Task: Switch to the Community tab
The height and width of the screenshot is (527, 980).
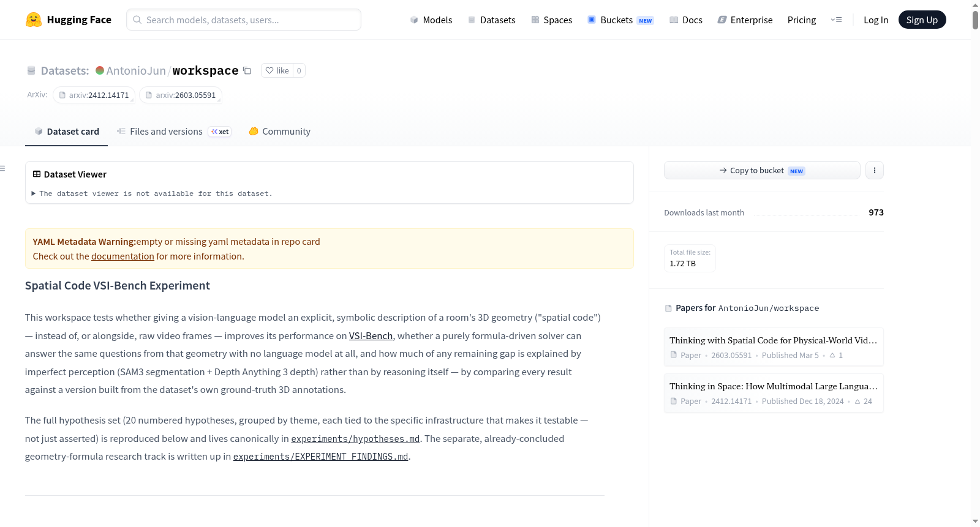Action: 279,132
